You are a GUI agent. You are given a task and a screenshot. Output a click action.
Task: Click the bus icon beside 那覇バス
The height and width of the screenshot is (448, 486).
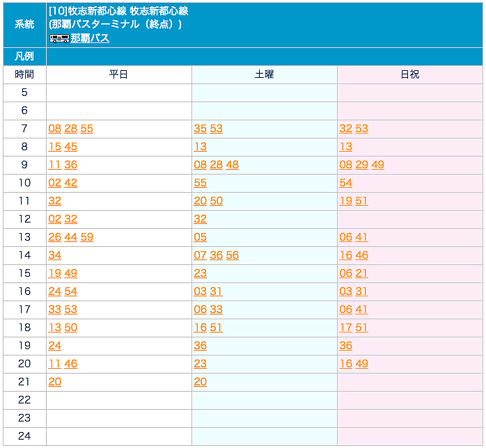[x=58, y=38]
